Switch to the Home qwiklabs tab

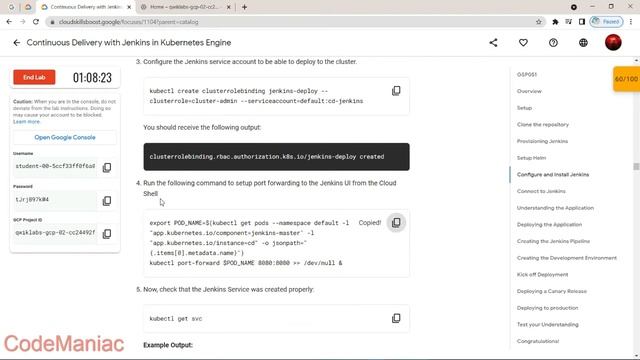(184, 7)
